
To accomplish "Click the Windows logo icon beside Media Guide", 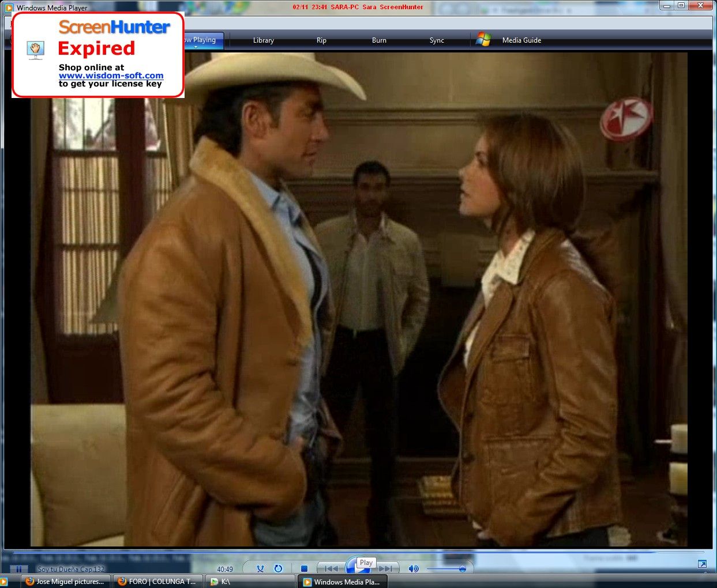I will click(x=483, y=40).
